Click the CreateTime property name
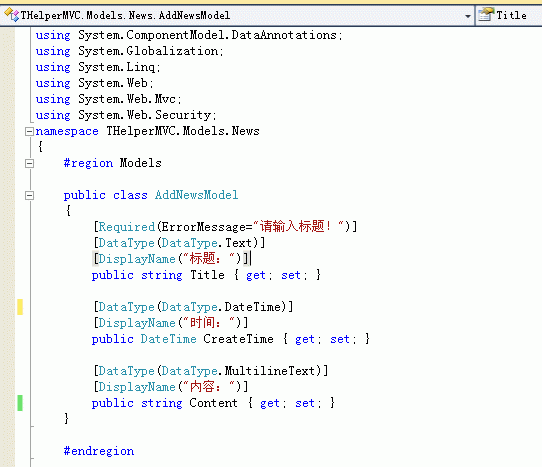 [238, 339]
